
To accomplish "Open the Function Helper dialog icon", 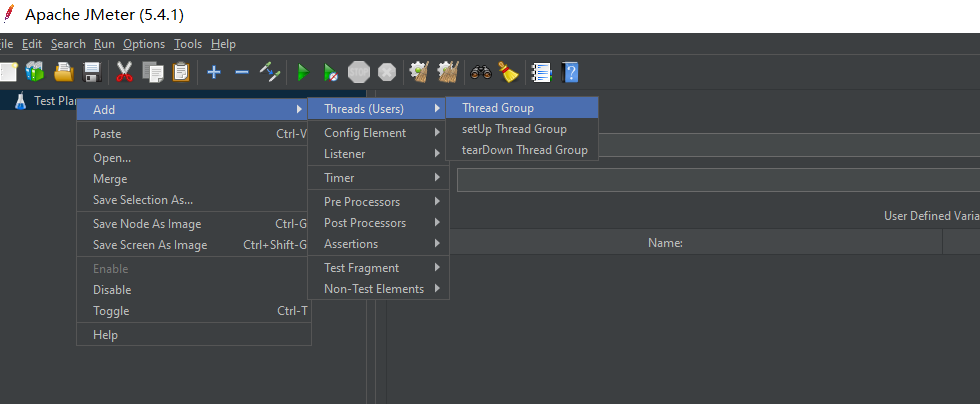I will pos(541,72).
